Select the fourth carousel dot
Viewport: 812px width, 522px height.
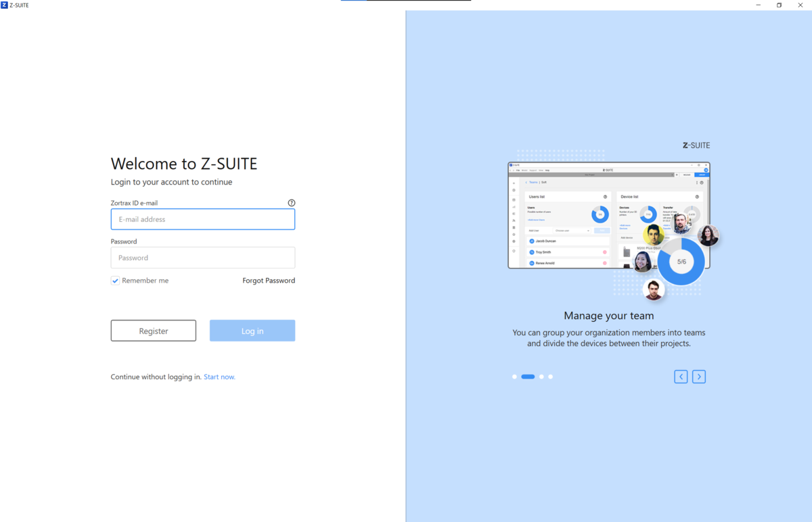[550, 377]
